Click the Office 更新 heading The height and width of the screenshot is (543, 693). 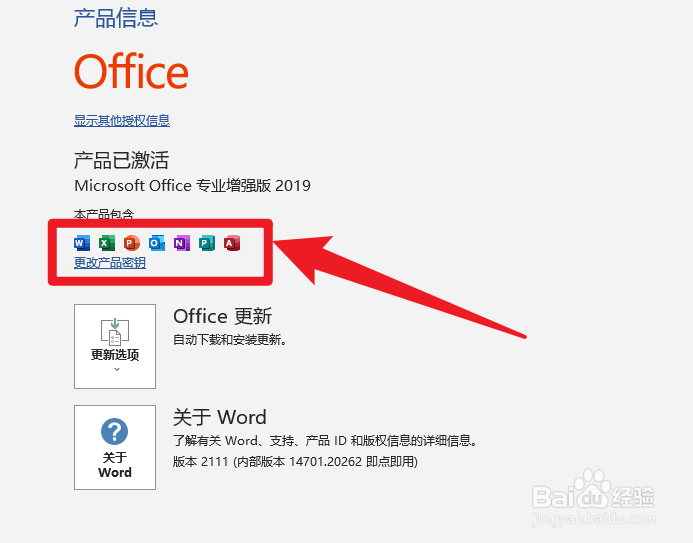tap(222, 316)
